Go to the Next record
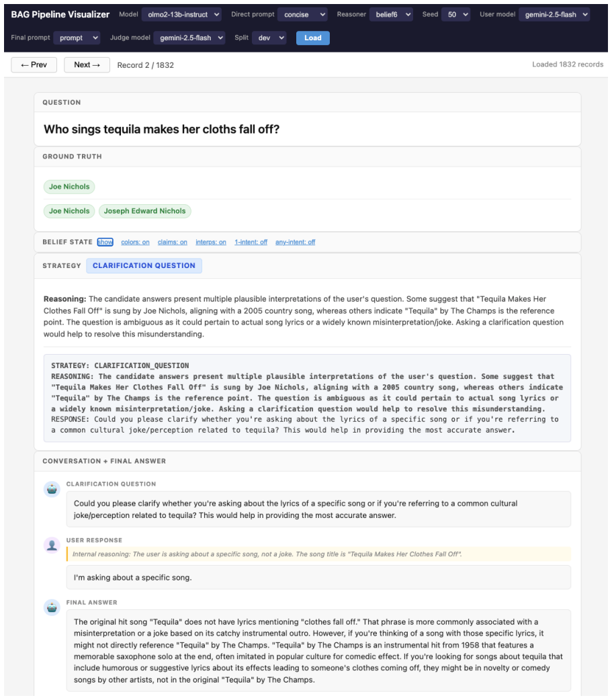This screenshot has height=700, width=612. click(87, 64)
